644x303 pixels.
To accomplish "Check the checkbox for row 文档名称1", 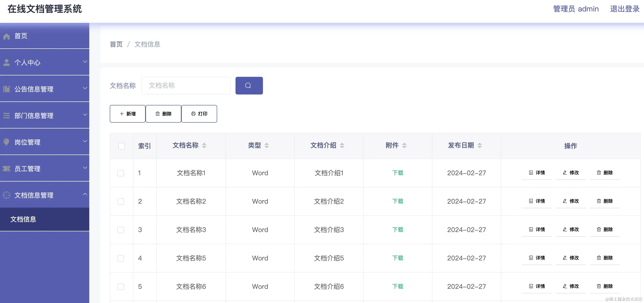I will click(121, 173).
